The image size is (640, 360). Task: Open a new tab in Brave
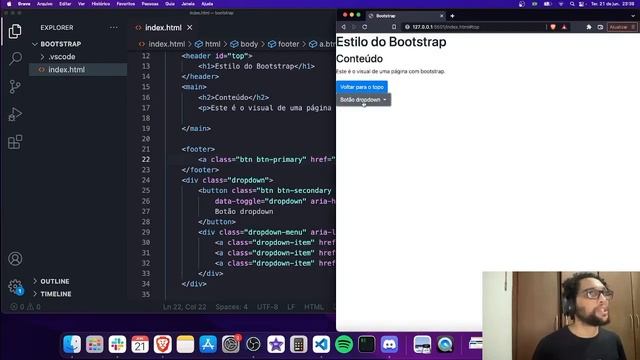(452, 16)
